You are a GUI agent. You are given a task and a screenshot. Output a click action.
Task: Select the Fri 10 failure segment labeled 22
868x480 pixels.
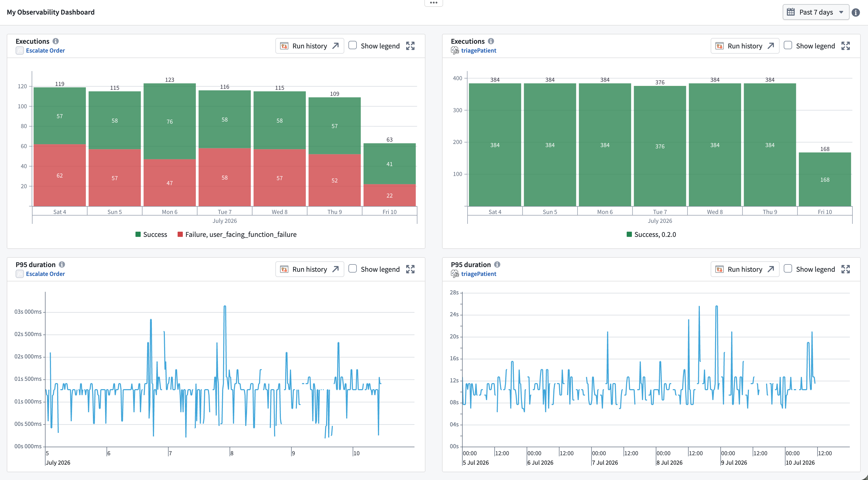point(390,195)
